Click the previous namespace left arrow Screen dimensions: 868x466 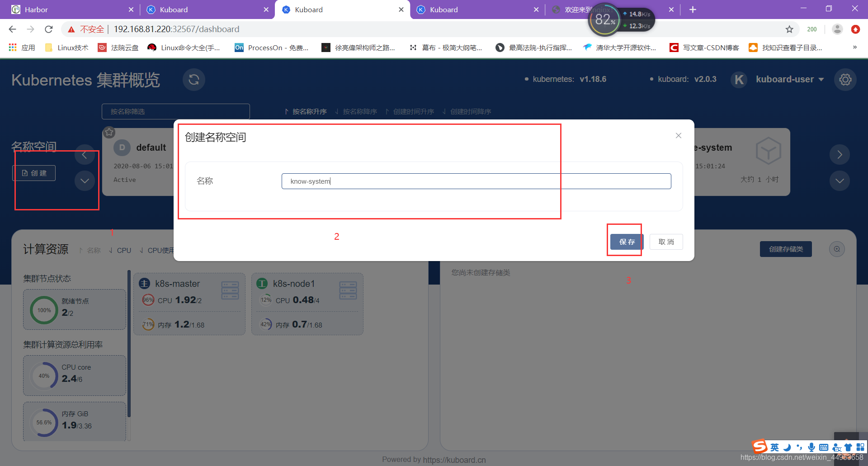click(85, 155)
